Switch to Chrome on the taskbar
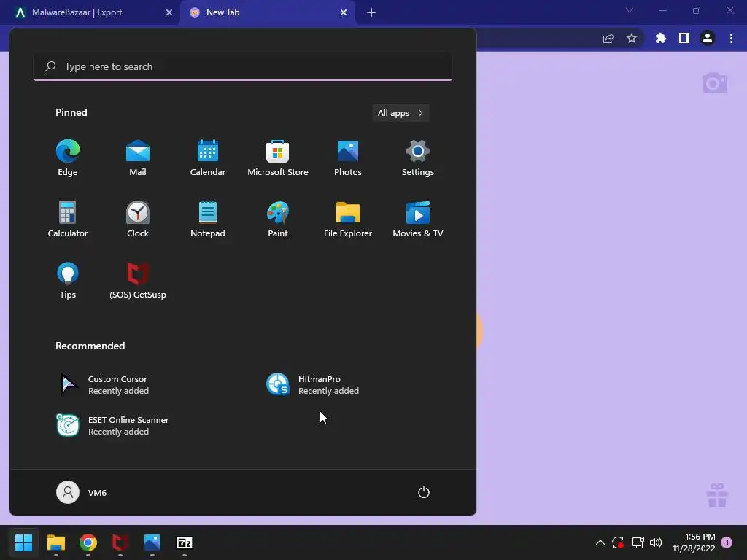 pos(88,542)
